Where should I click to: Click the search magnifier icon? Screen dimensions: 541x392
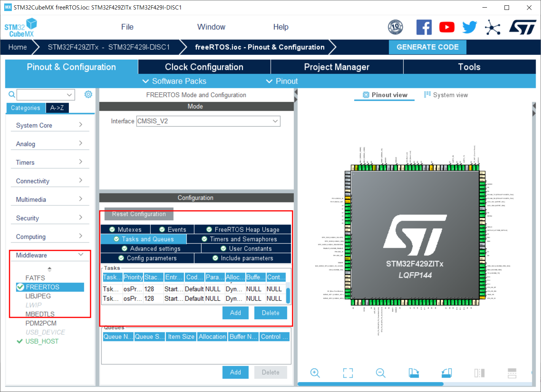tap(12, 94)
